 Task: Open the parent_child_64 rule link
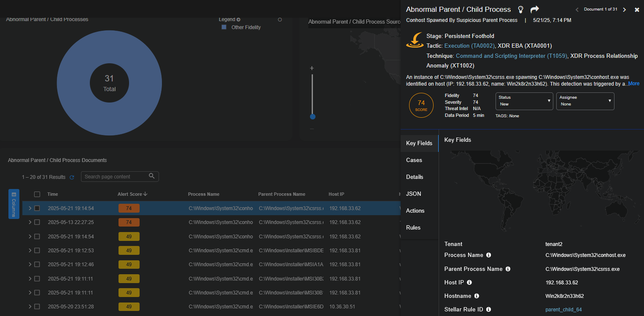(x=563, y=310)
